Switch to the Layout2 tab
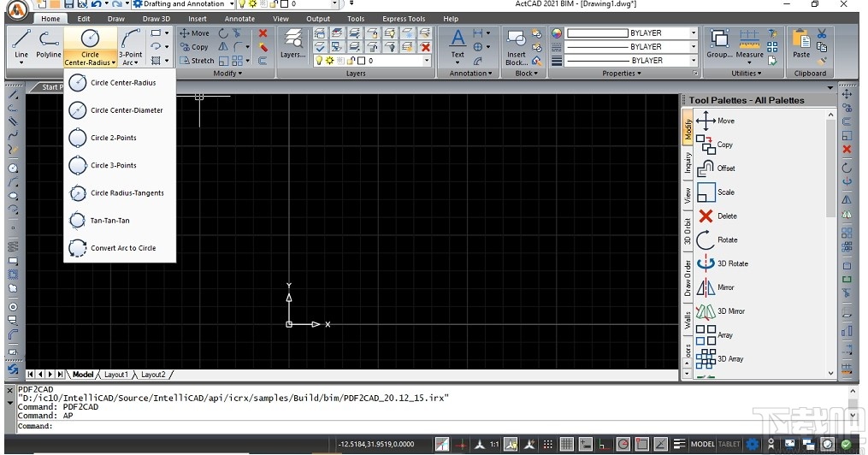868x455 pixels. 153,375
